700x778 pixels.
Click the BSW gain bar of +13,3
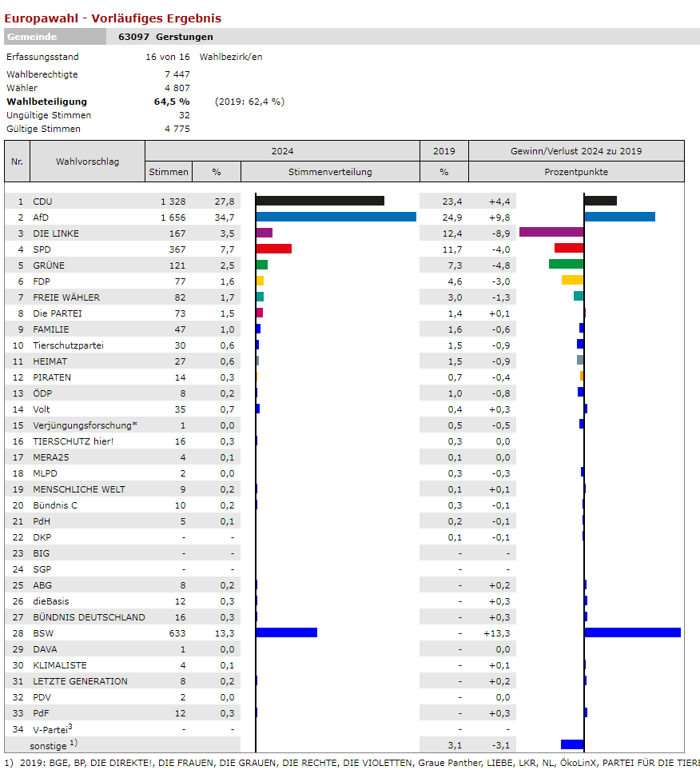tap(632, 632)
